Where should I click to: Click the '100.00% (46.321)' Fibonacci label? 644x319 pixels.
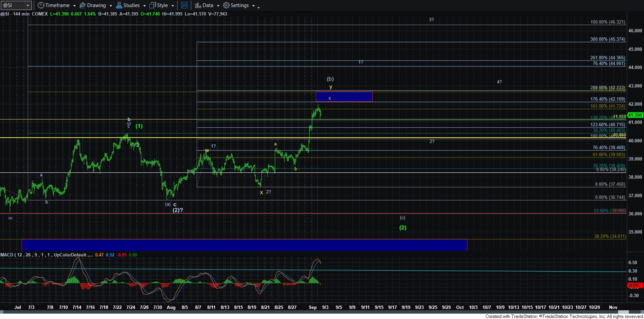pyautogui.click(x=608, y=22)
